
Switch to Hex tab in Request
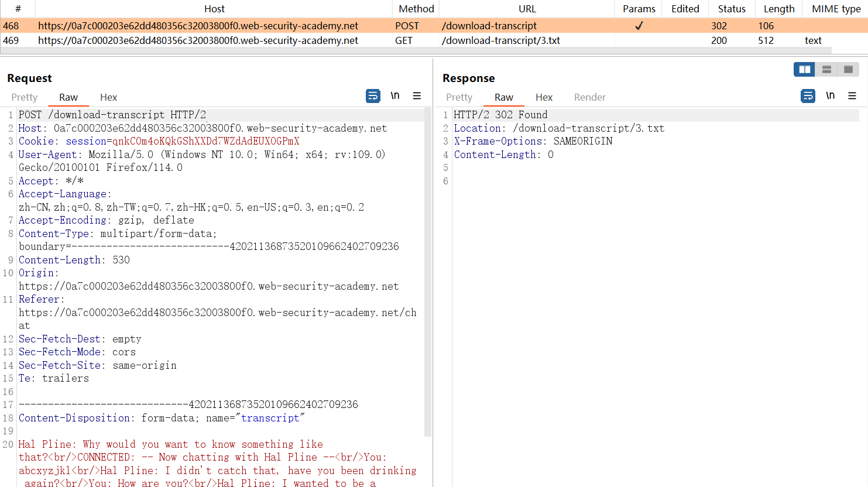tap(108, 97)
